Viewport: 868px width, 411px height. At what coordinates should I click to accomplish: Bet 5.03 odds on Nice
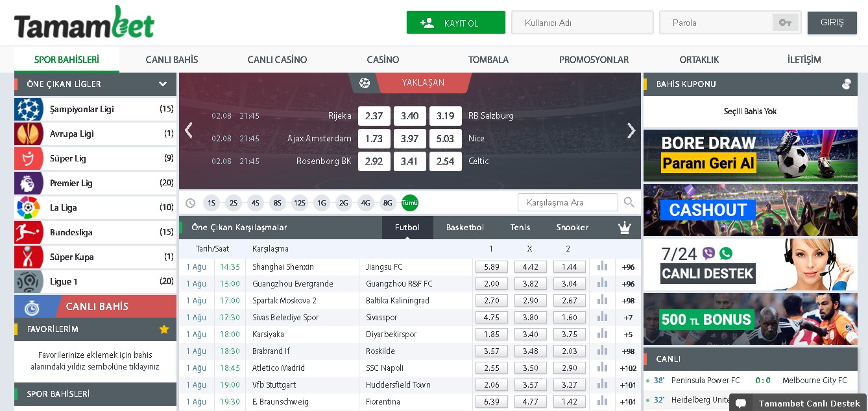pyautogui.click(x=446, y=139)
